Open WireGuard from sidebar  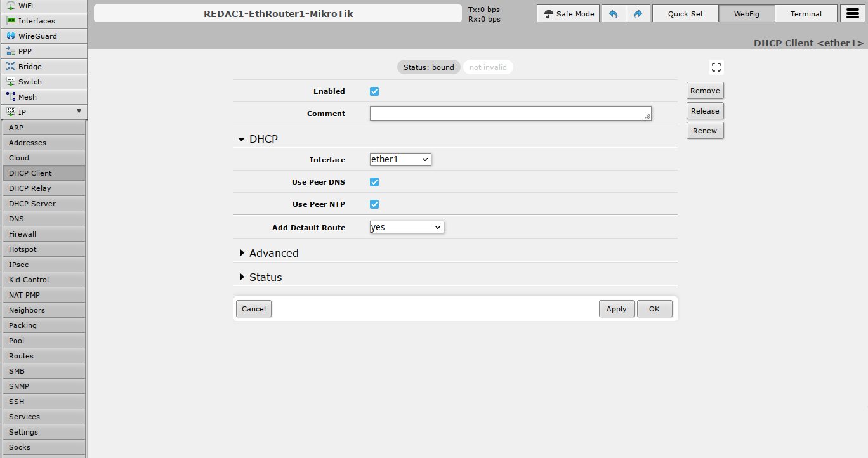(37, 36)
